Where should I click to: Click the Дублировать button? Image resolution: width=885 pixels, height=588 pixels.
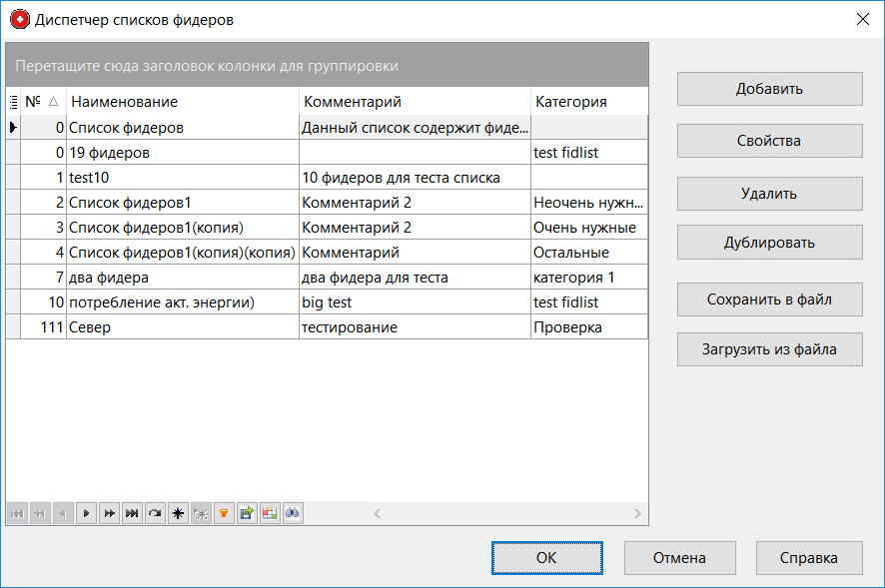tap(769, 243)
